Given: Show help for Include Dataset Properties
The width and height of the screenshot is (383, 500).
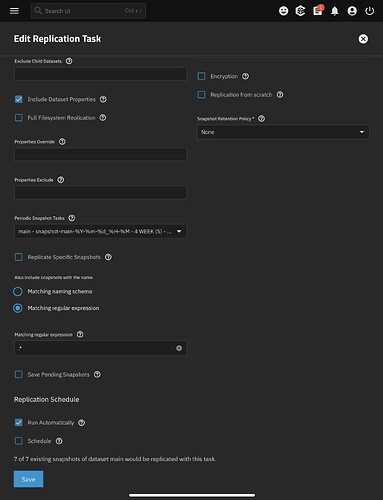Looking at the screenshot, I should pos(103,99).
